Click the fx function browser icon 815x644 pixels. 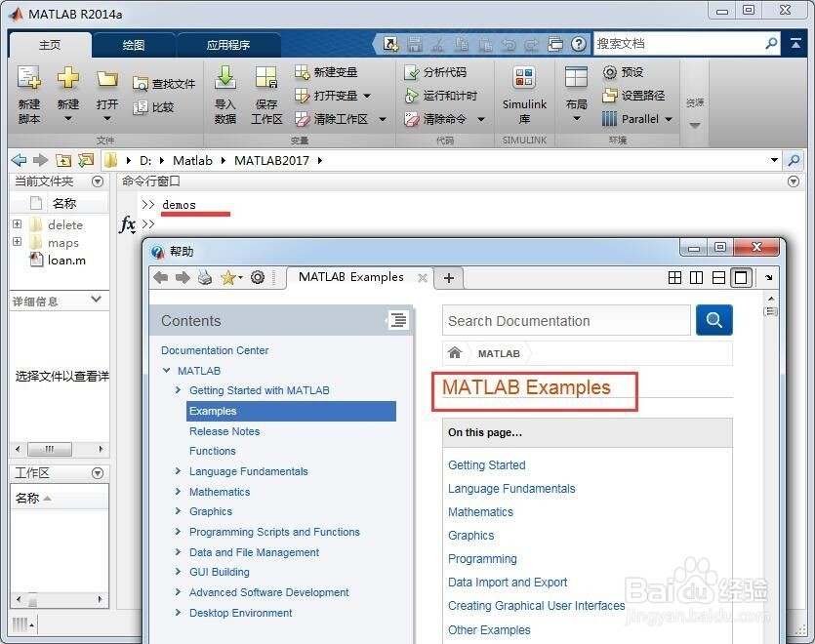point(127,224)
